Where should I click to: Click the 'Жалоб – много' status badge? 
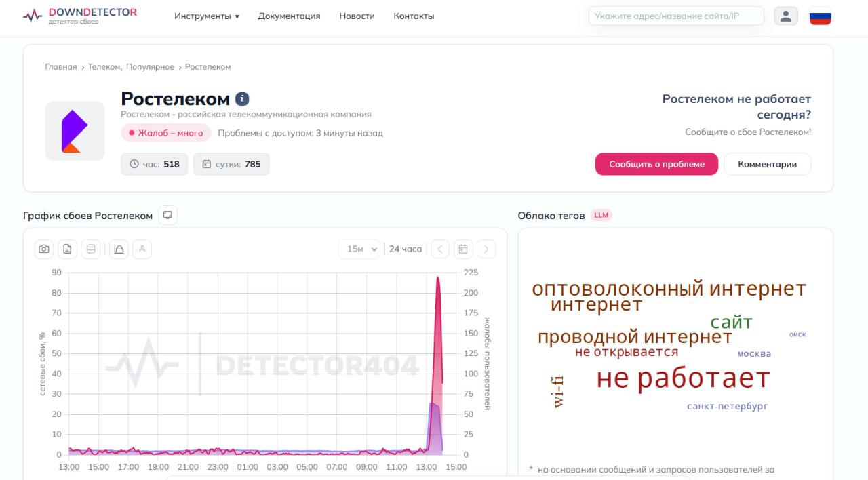[166, 133]
